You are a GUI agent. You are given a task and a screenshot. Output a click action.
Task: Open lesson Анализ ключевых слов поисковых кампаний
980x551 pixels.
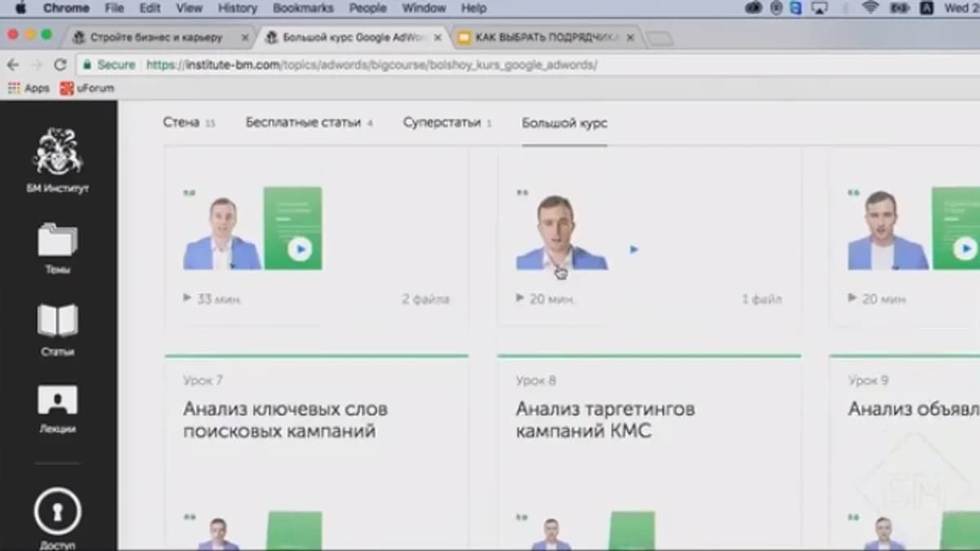[x=285, y=420]
